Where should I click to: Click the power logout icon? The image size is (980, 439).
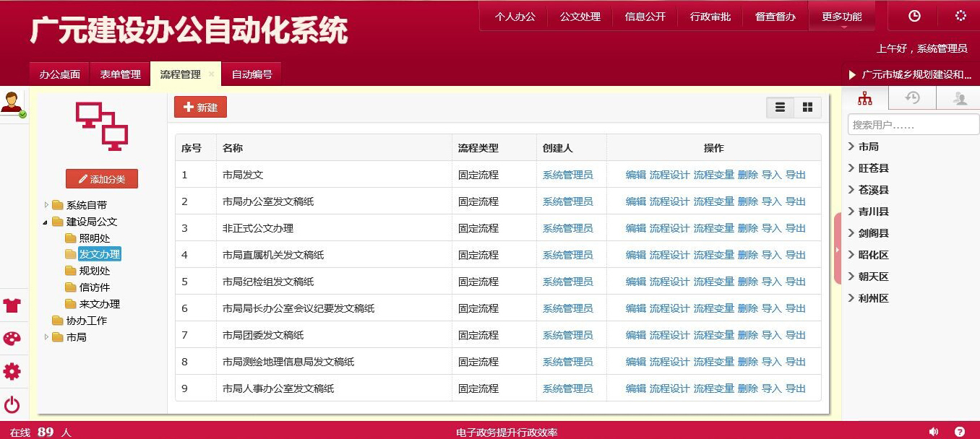pos(12,405)
